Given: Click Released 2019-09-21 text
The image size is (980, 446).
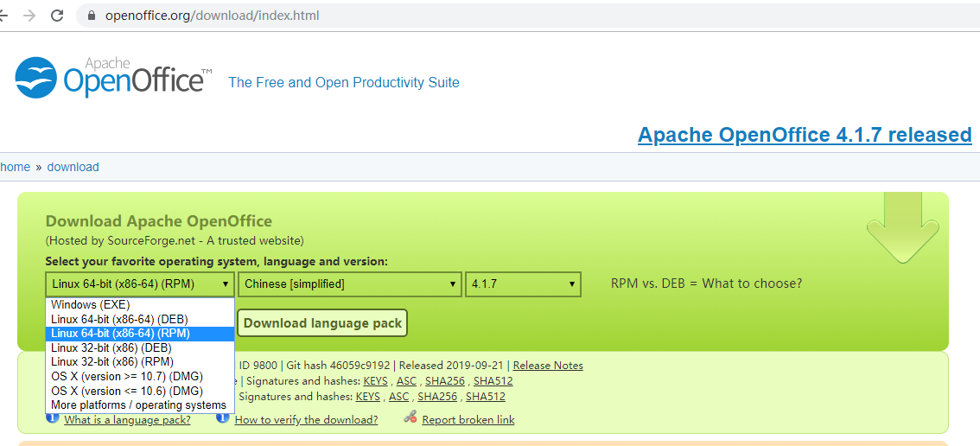Looking at the screenshot, I should click(x=453, y=366).
